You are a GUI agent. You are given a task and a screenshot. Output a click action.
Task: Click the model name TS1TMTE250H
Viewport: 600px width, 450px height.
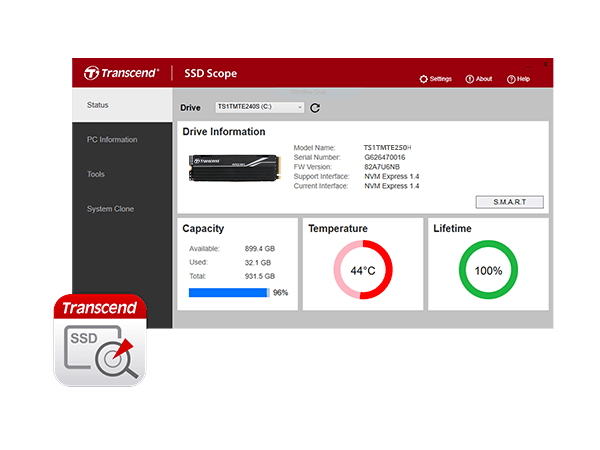(387, 147)
